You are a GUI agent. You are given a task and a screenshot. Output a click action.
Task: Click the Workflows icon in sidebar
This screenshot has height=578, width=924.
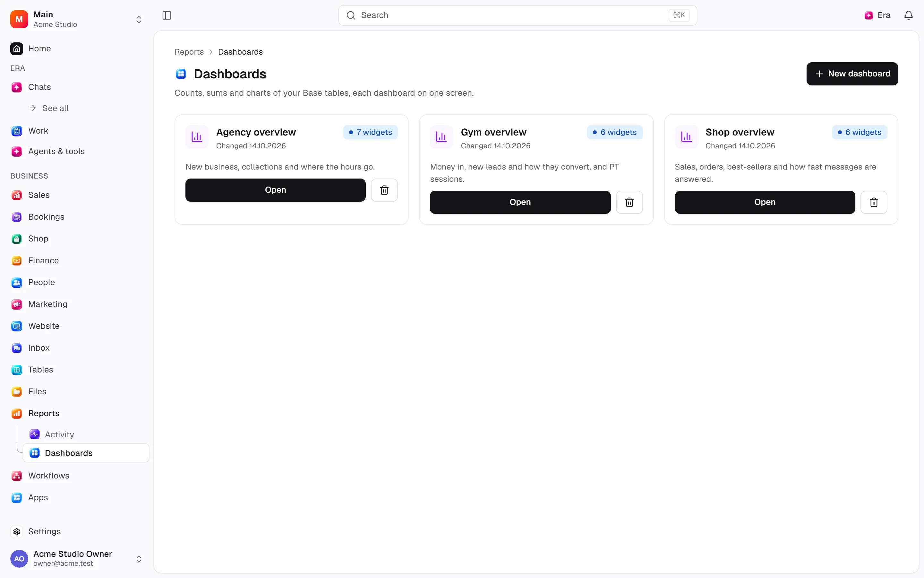tap(16, 476)
